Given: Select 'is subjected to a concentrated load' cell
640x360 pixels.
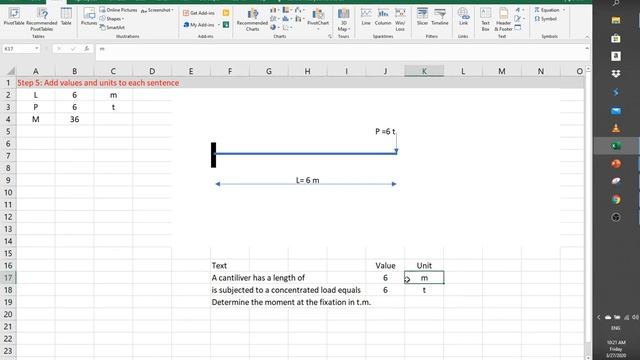Looking at the screenshot, I should tap(286, 290).
